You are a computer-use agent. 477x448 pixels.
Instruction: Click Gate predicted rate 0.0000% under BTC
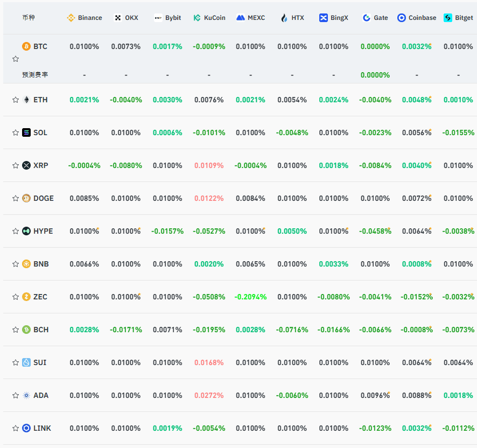point(375,75)
